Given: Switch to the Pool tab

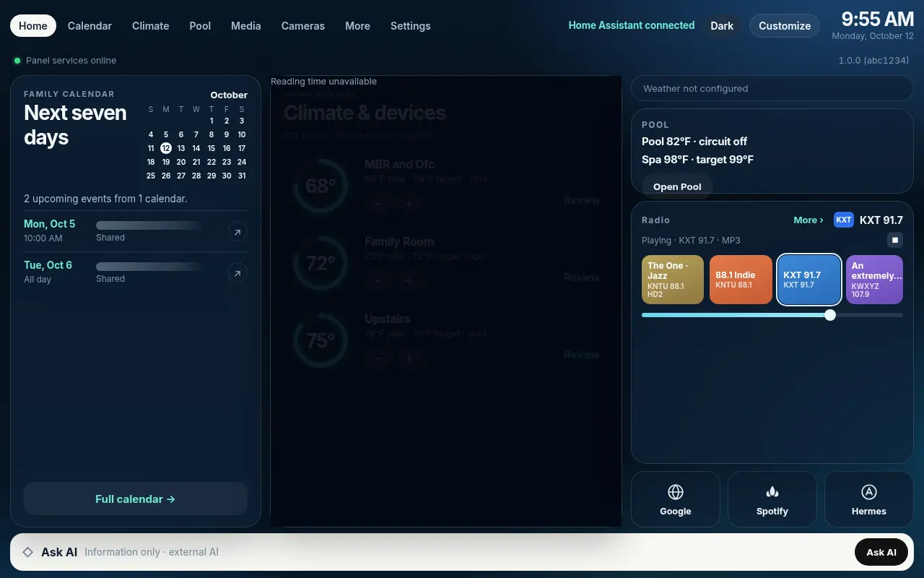Looking at the screenshot, I should [200, 25].
